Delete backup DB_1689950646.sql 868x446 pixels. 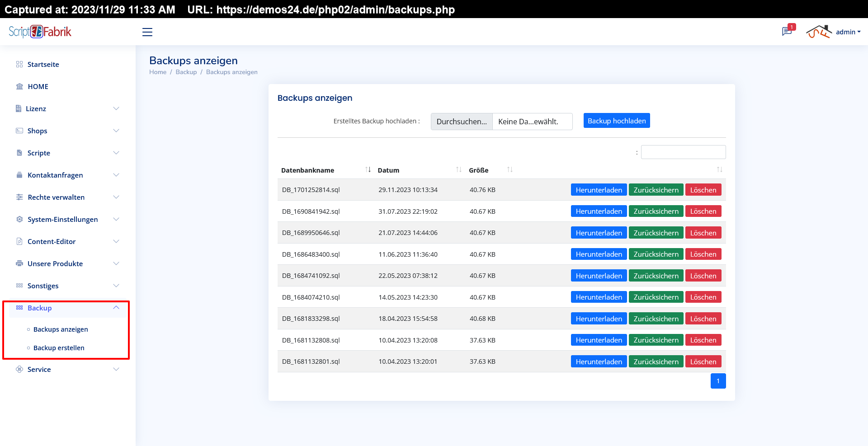[703, 233]
